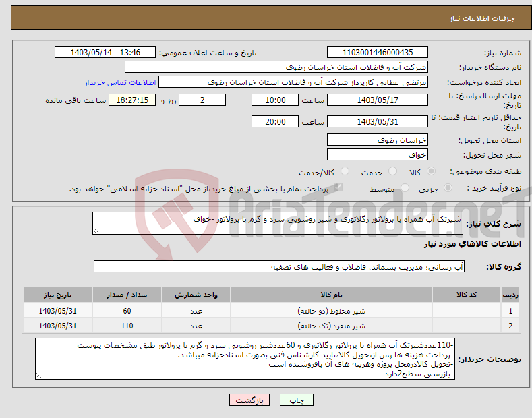This screenshot has width=532, height=418.
Task: Click the نوع فرآیند خرید label
Action: pos(494,188)
